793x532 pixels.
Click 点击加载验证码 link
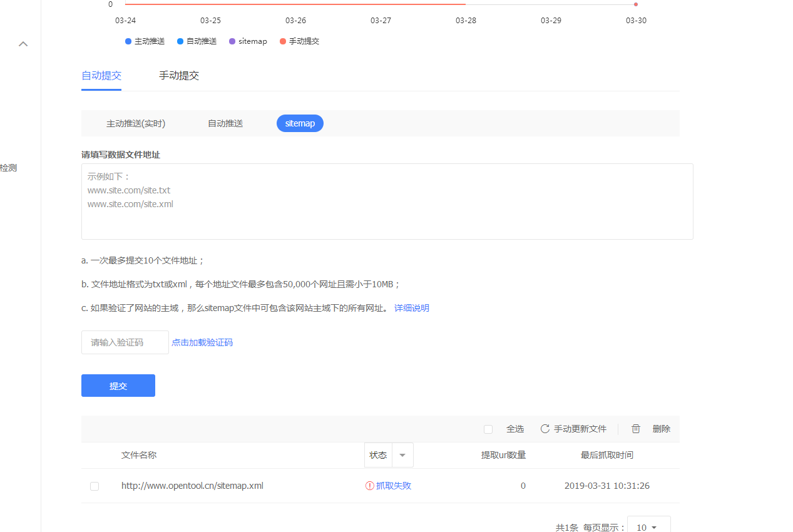[202, 342]
